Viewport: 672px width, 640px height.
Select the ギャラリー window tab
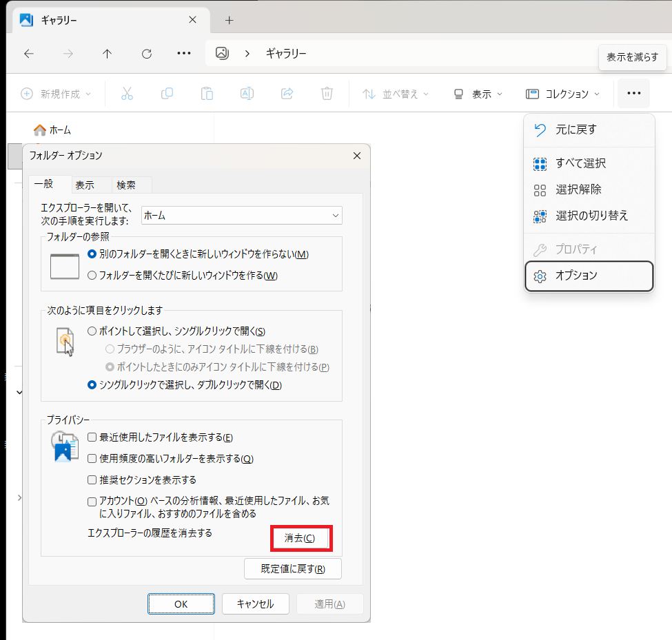pos(111,20)
